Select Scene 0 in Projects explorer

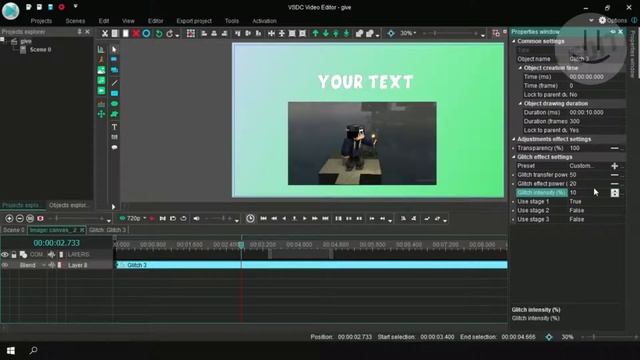pyautogui.click(x=40, y=50)
